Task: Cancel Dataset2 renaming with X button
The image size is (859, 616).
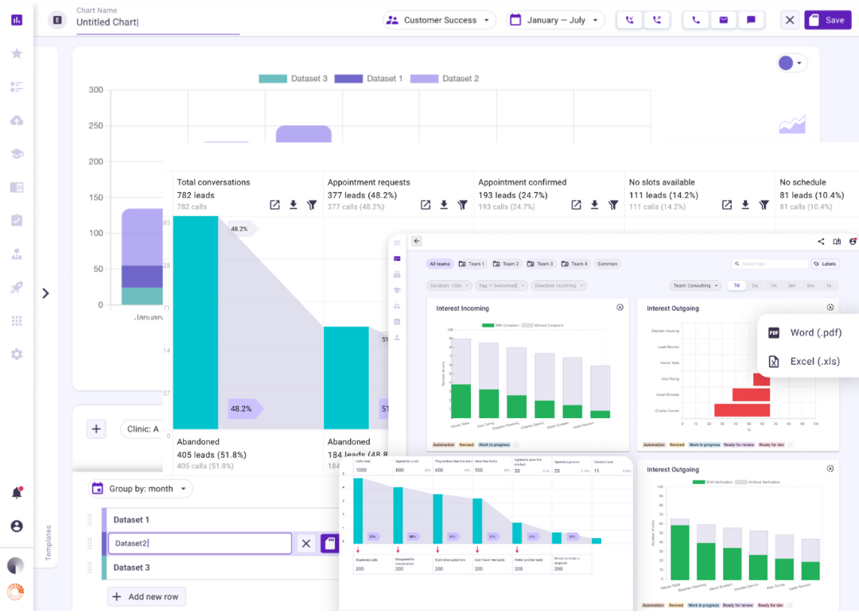Action: tap(306, 543)
